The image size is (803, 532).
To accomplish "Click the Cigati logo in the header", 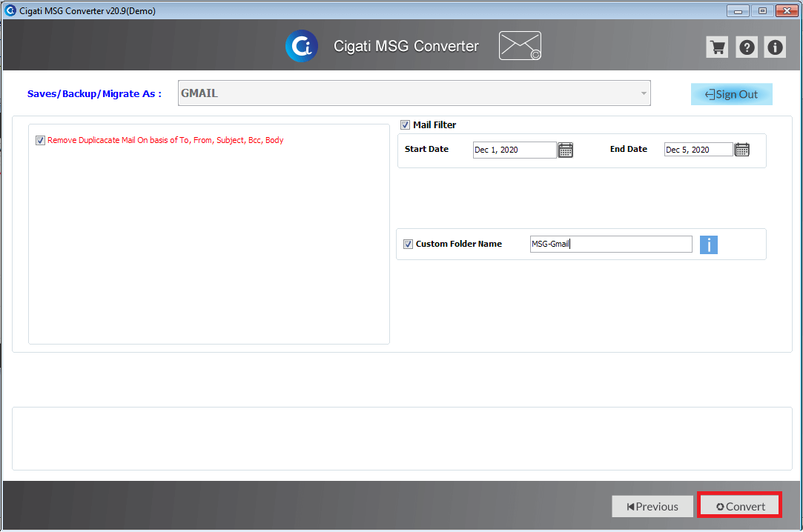I will pos(302,46).
